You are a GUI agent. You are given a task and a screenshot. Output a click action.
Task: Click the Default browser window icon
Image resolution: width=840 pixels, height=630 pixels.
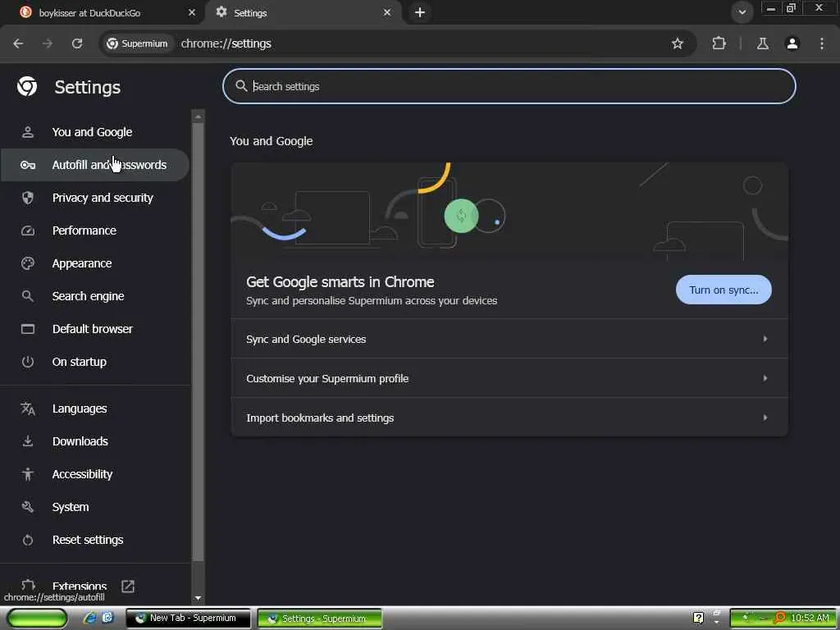28,329
